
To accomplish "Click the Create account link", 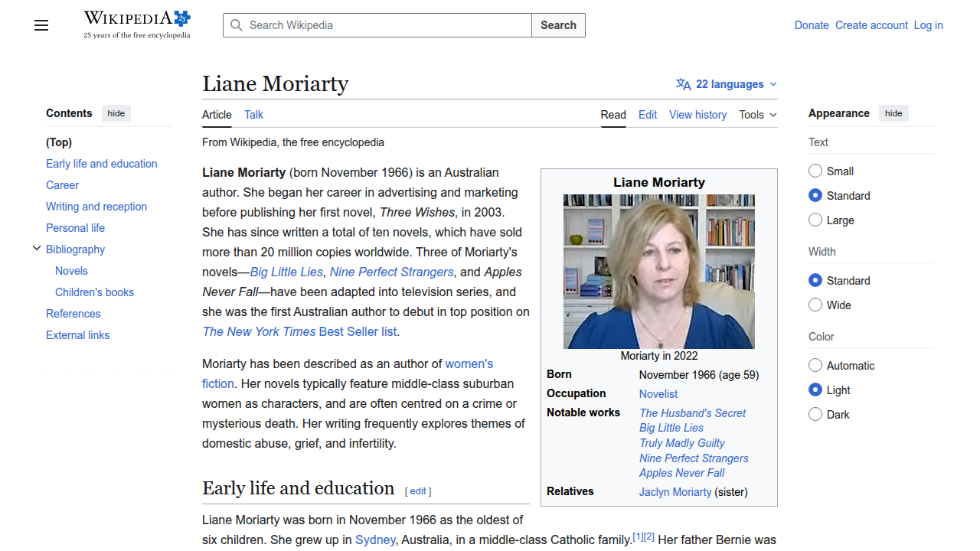I will click(x=871, y=25).
